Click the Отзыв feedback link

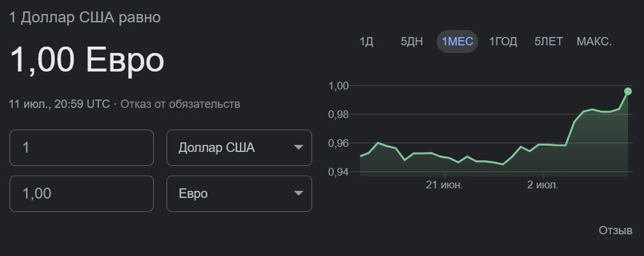click(x=615, y=230)
